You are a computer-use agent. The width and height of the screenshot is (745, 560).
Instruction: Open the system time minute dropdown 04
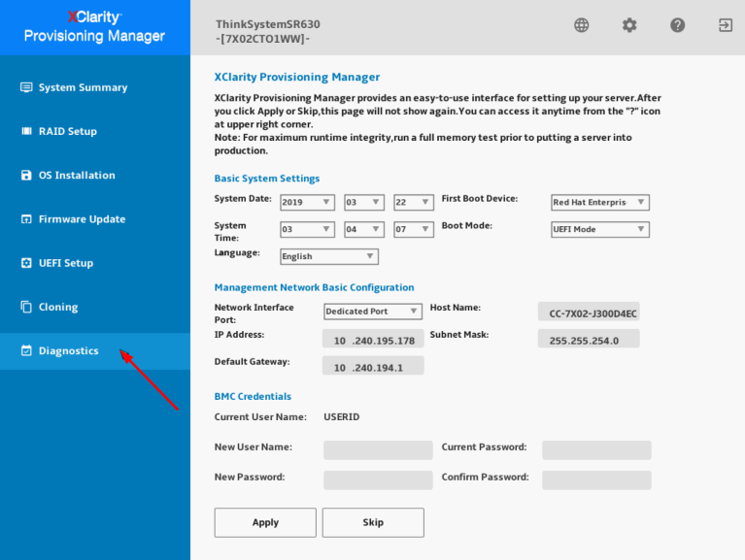tap(364, 229)
